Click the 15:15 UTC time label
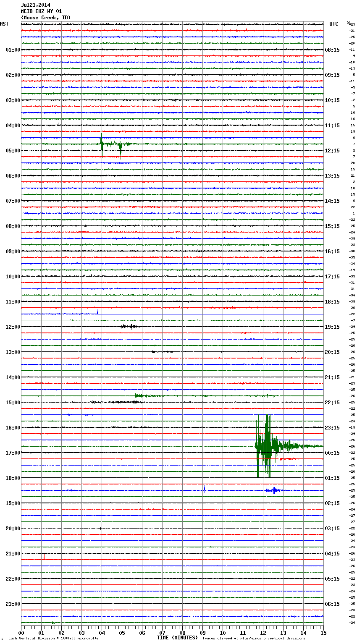Viewport: 357px width, 644px height. click(x=332, y=226)
